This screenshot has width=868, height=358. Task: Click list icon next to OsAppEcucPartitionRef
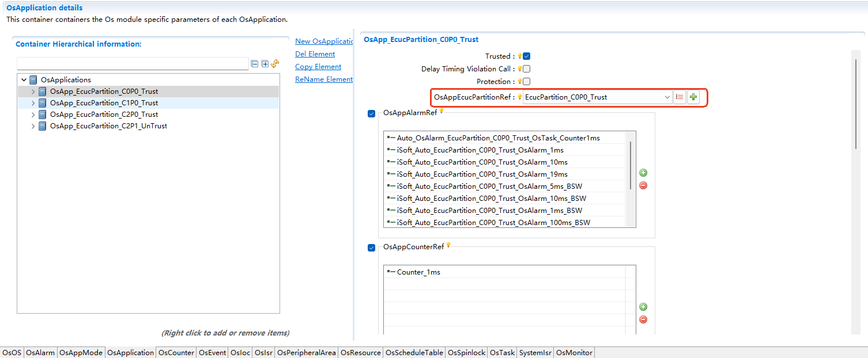(x=680, y=97)
